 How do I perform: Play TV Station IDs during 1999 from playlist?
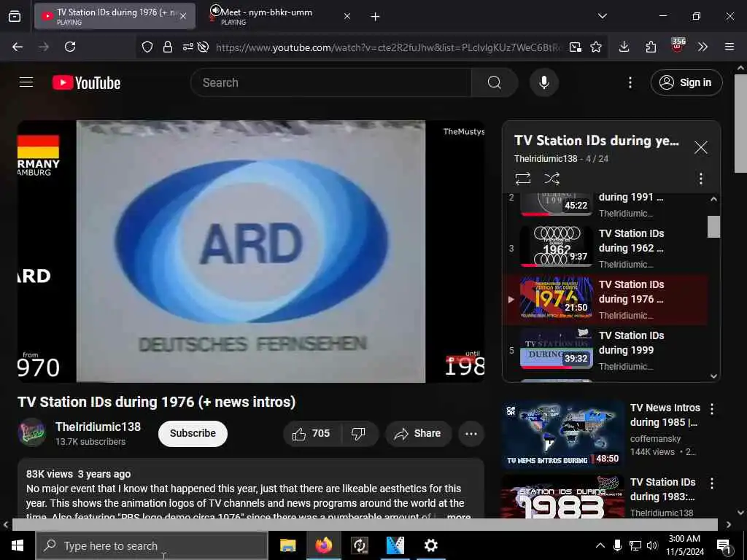[605, 350]
